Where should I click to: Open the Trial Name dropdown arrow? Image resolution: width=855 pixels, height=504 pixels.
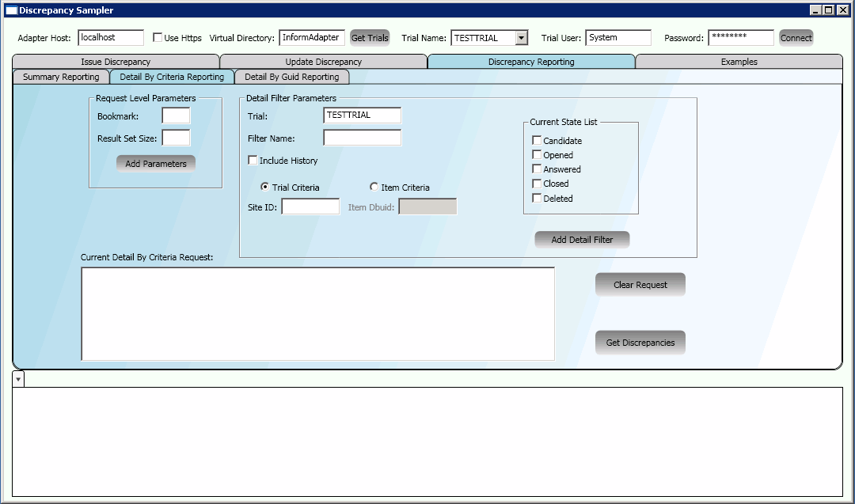coord(522,38)
